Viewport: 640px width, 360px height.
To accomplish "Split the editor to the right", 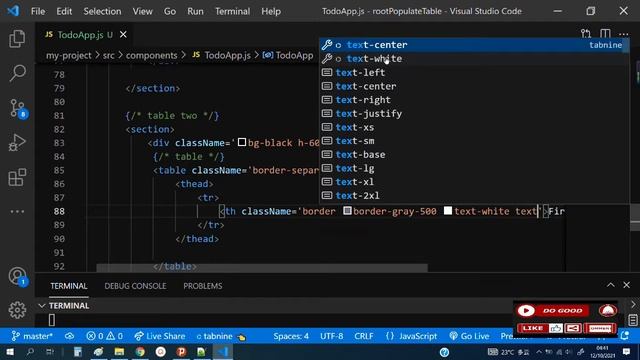I will point(605,34).
